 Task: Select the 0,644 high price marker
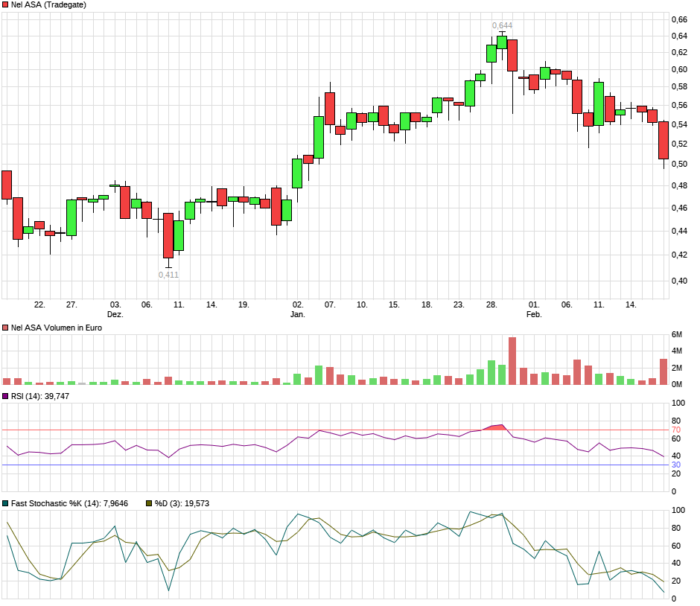pos(502,26)
